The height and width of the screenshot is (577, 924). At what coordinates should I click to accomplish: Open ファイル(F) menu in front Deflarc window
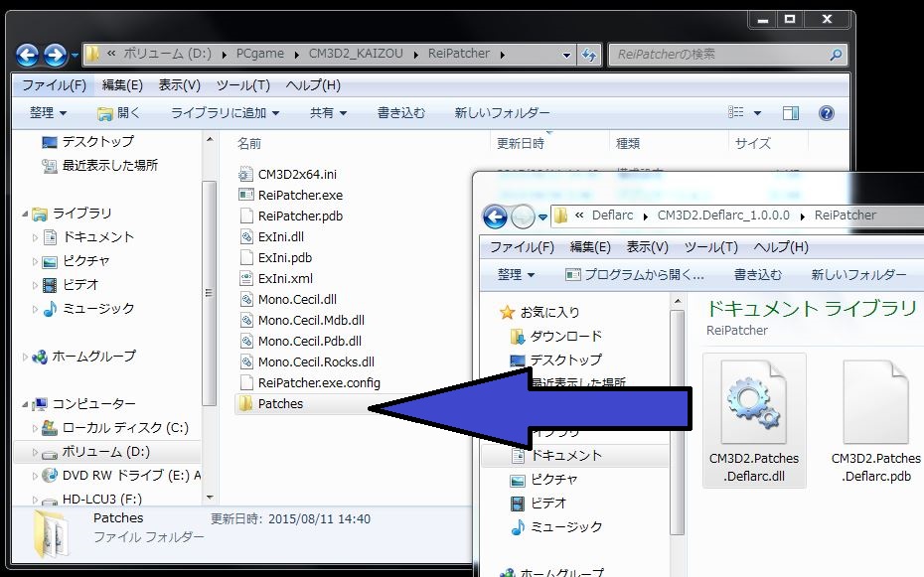(x=522, y=247)
